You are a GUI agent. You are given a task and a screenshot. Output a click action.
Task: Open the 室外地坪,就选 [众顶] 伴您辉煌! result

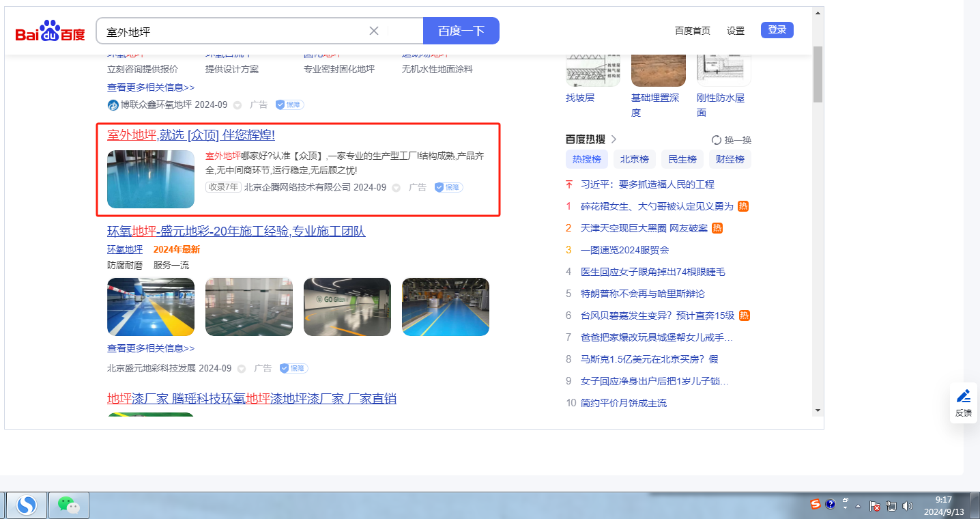(x=191, y=135)
